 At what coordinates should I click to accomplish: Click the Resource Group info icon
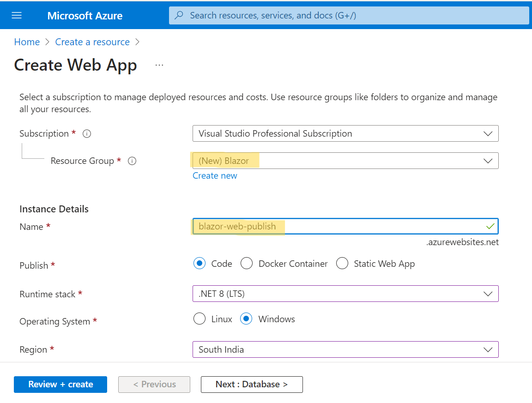pos(132,161)
